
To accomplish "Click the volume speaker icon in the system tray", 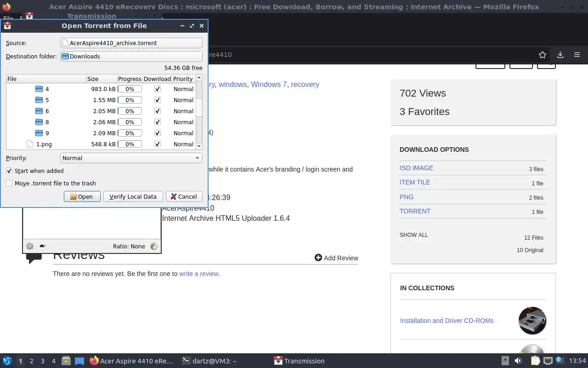I will [x=518, y=361].
